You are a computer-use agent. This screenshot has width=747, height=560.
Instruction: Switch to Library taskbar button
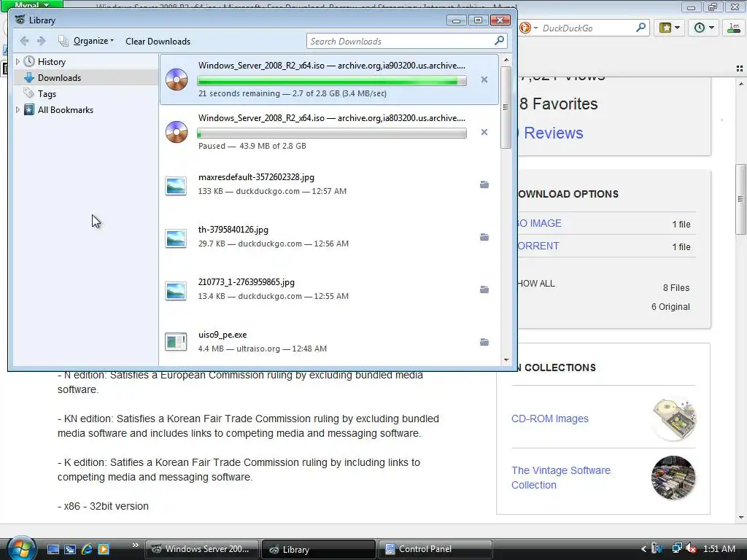(318, 549)
